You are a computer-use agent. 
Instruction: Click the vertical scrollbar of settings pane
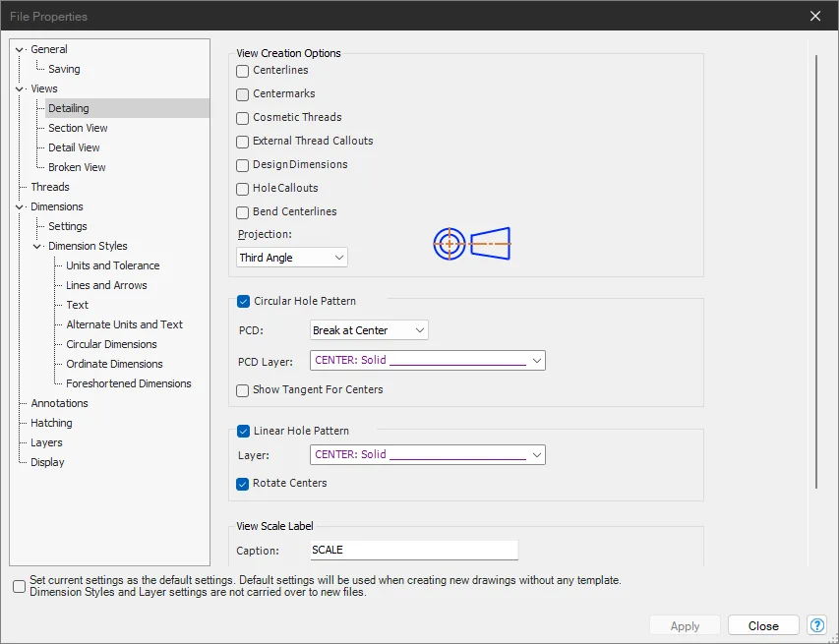816,271
